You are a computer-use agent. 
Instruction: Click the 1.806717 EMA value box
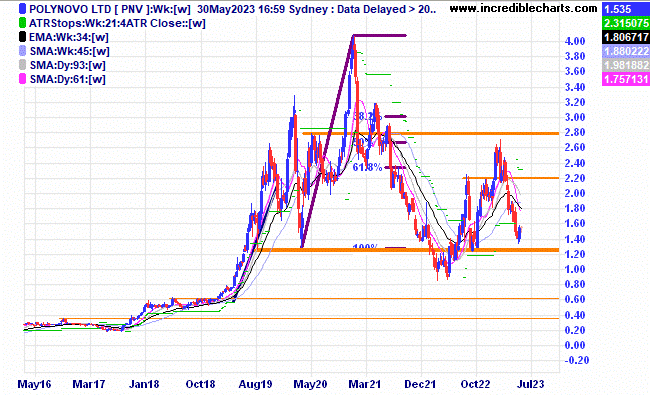tap(626, 37)
